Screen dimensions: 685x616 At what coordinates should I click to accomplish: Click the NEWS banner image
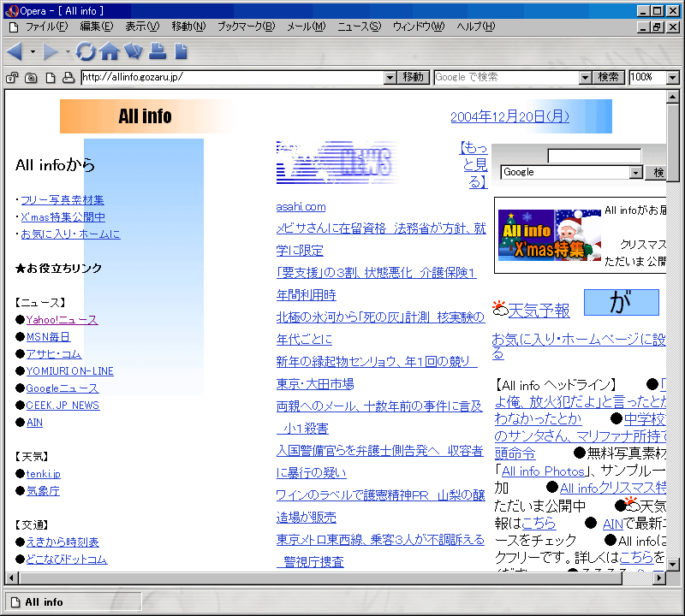tap(337, 163)
